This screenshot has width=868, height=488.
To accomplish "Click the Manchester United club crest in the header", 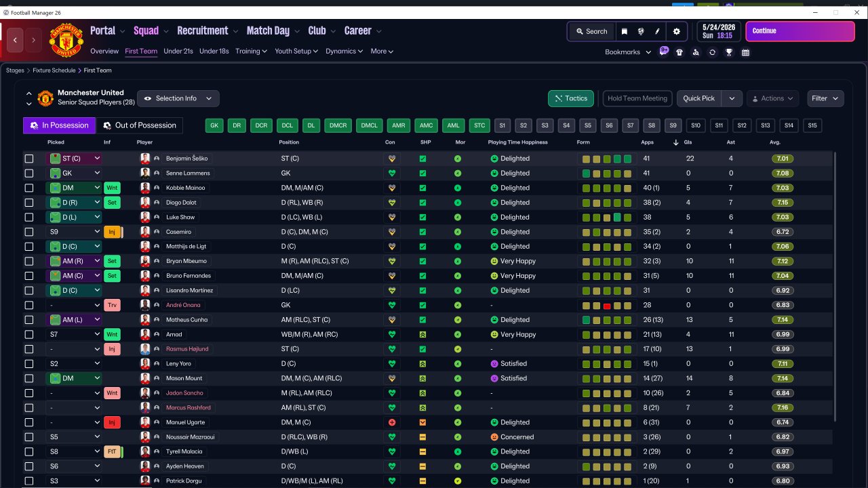I will pos(66,41).
